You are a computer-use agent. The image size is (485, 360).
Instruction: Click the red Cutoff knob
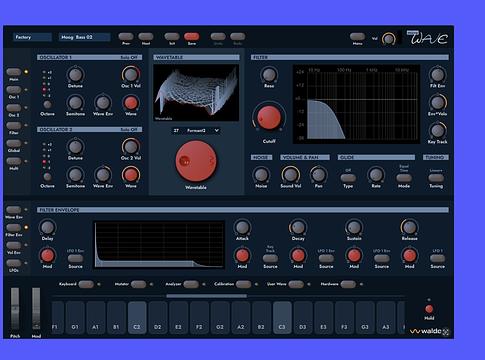[269, 118]
